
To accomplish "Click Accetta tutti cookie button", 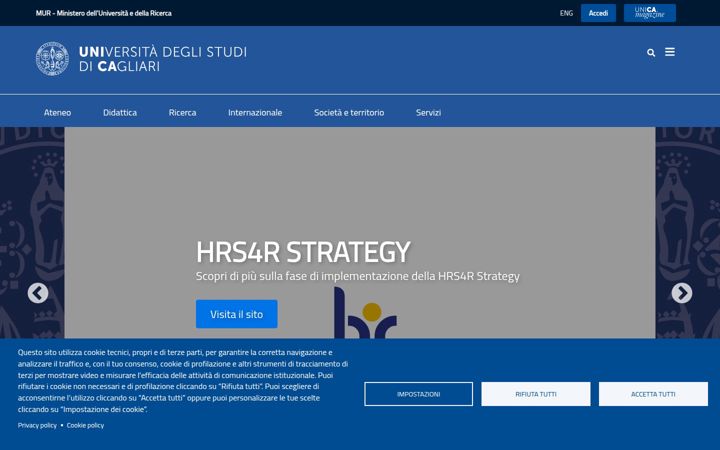I will (653, 394).
